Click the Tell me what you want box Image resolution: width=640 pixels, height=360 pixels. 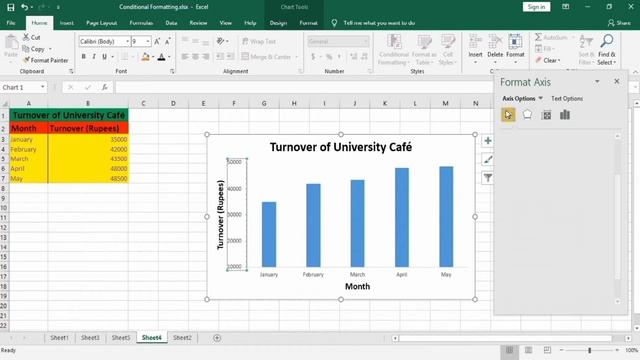[379, 23]
